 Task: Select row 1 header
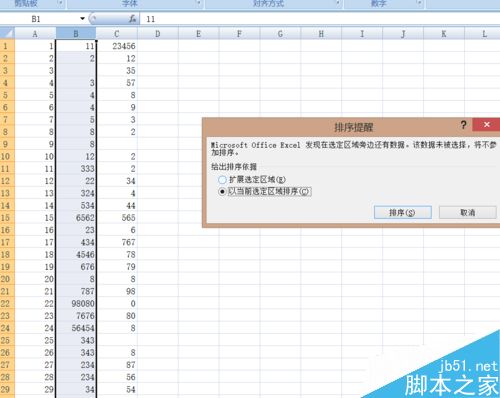point(7,46)
